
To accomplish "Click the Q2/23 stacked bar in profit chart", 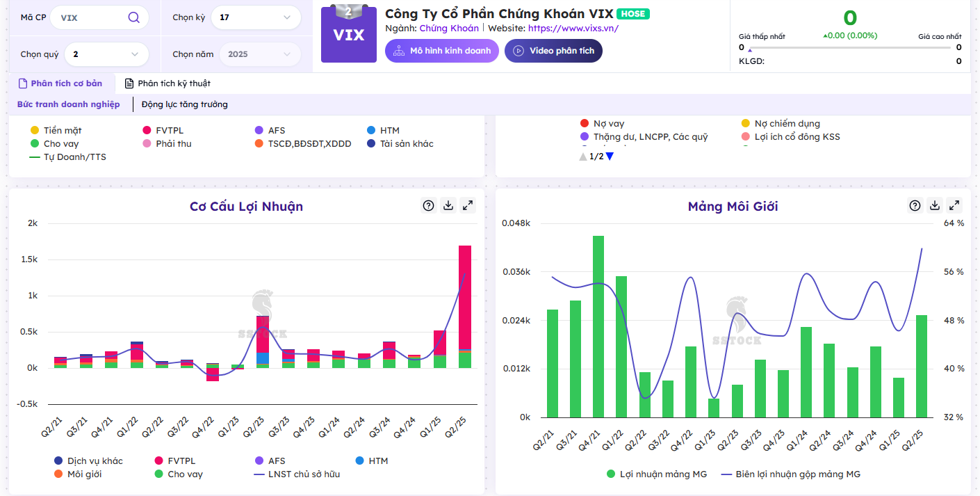I will coord(263,342).
